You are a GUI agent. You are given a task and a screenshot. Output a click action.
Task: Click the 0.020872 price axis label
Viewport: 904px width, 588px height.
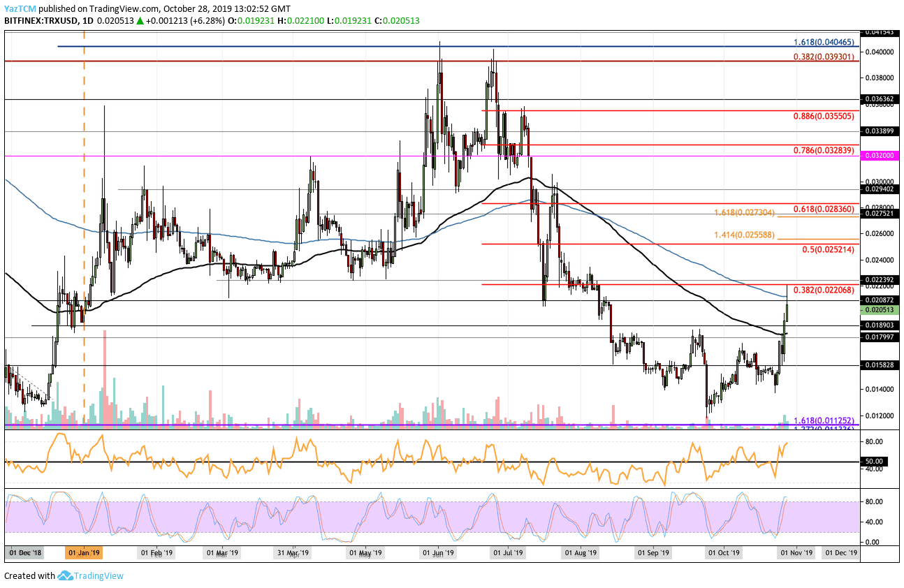[x=880, y=300]
